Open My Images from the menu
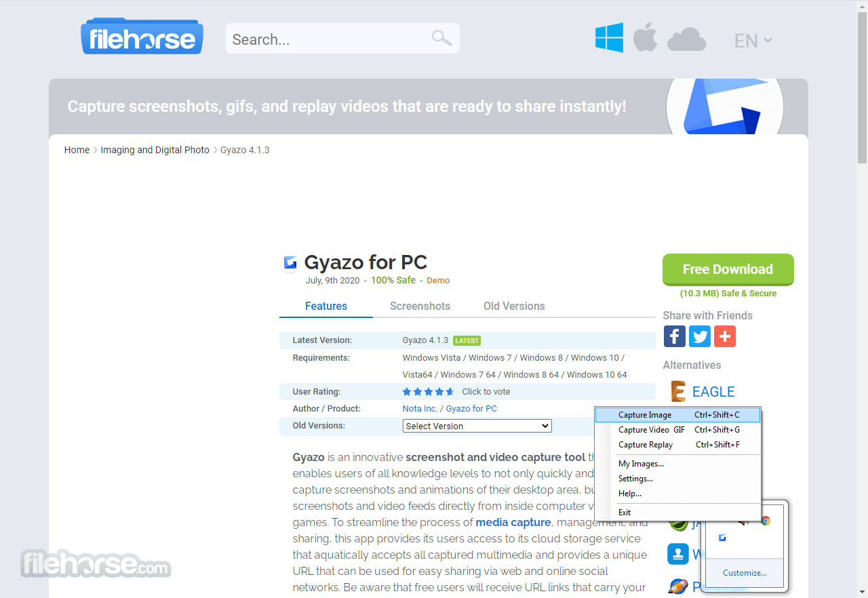The image size is (868, 598). (x=677, y=464)
